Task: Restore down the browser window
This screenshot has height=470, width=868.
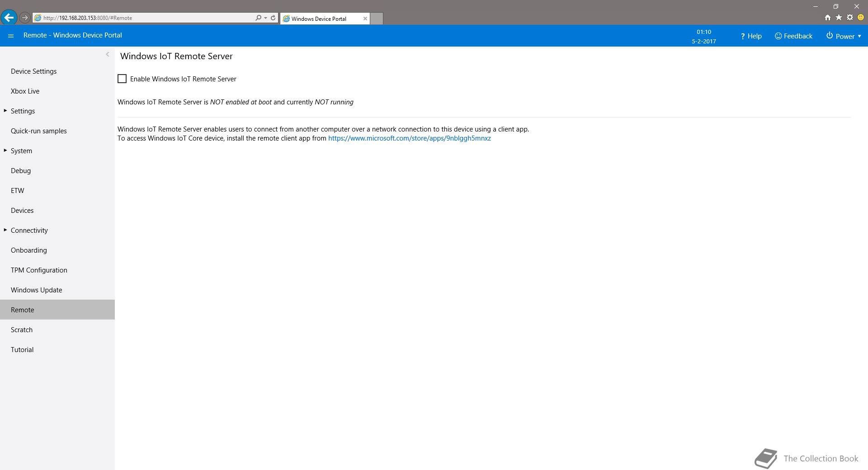Action: [836, 6]
